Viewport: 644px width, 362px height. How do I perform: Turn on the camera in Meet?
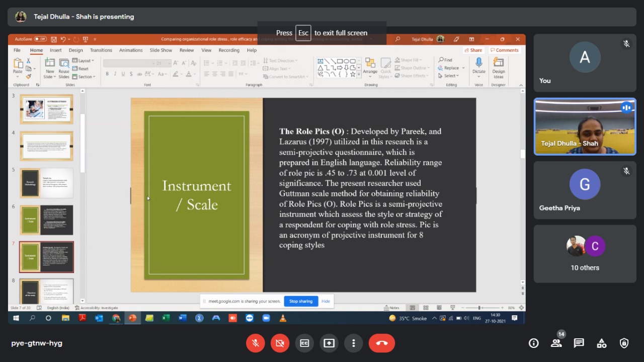(280, 343)
